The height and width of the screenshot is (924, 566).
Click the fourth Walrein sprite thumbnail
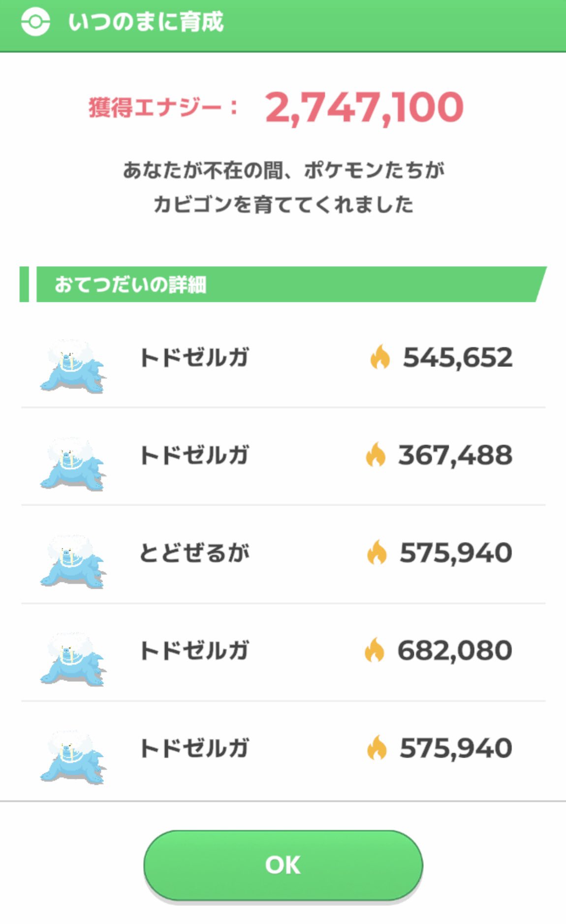73,659
